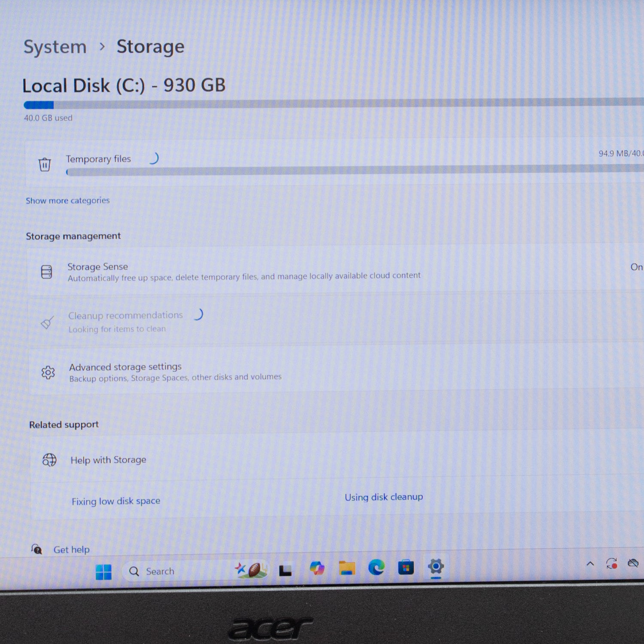Click 'Looking for items to clean' text
The width and height of the screenshot is (644, 644).
(117, 329)
